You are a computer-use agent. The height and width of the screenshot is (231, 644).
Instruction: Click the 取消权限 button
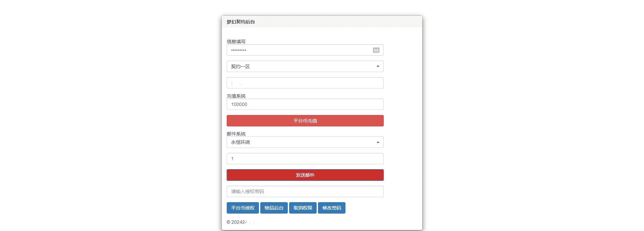pyautogui.click(x=303, y=208)
